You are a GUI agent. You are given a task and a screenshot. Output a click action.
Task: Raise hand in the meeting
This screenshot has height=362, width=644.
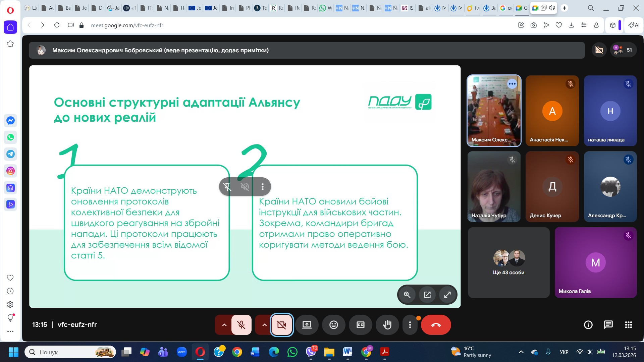coord(387,324)
